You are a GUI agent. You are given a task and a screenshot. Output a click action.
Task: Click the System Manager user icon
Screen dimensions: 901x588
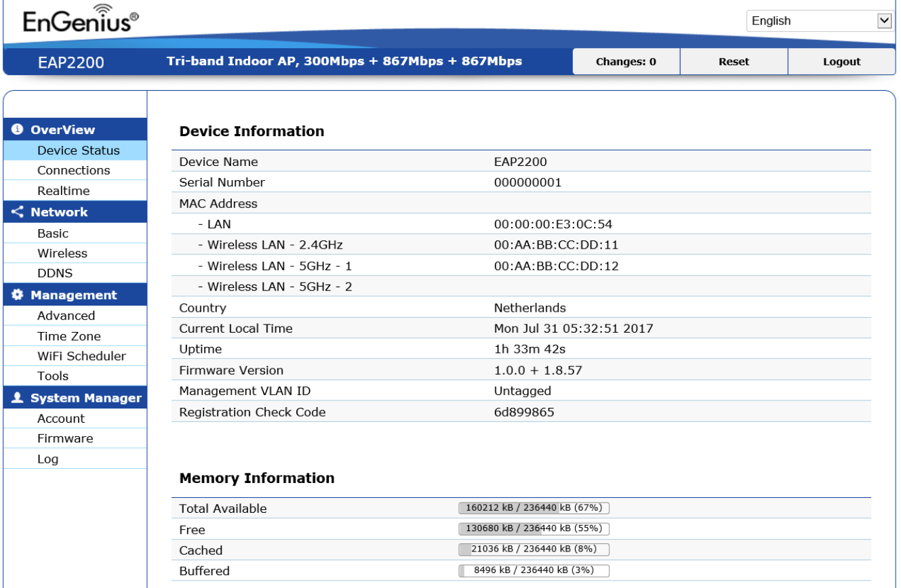click(18, 398)
